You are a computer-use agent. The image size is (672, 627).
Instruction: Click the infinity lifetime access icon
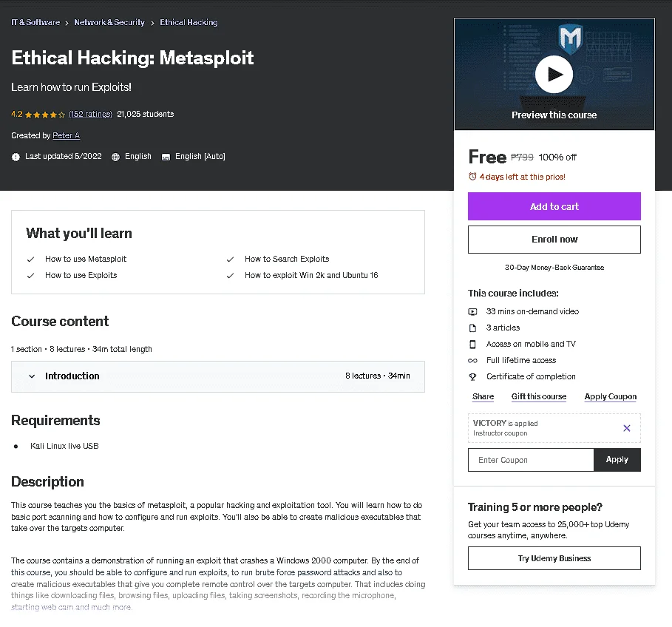(472, 360)
